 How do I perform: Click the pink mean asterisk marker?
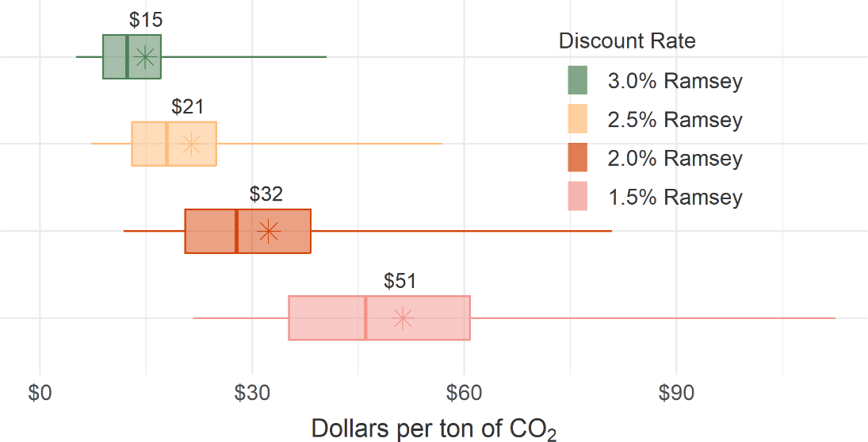tap(403, 318)
